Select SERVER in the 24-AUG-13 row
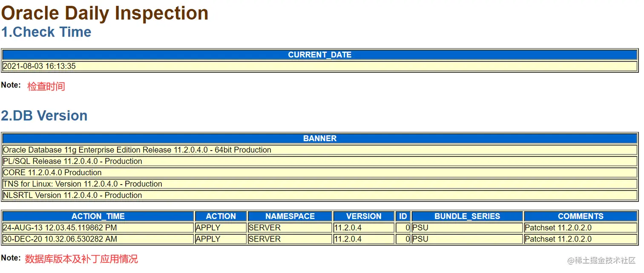Image resolution: width=644 pixels, height=273 pixels. pyautogui.click(x=290, y=227)
